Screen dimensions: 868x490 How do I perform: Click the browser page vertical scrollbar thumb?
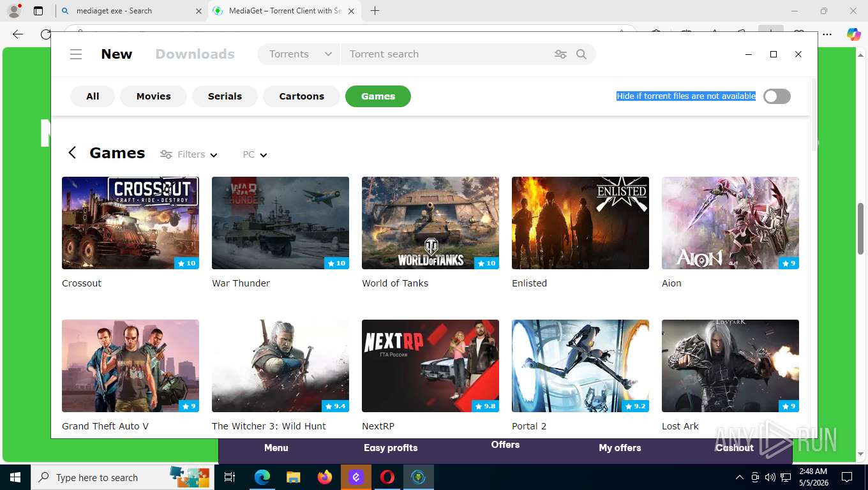860,228
